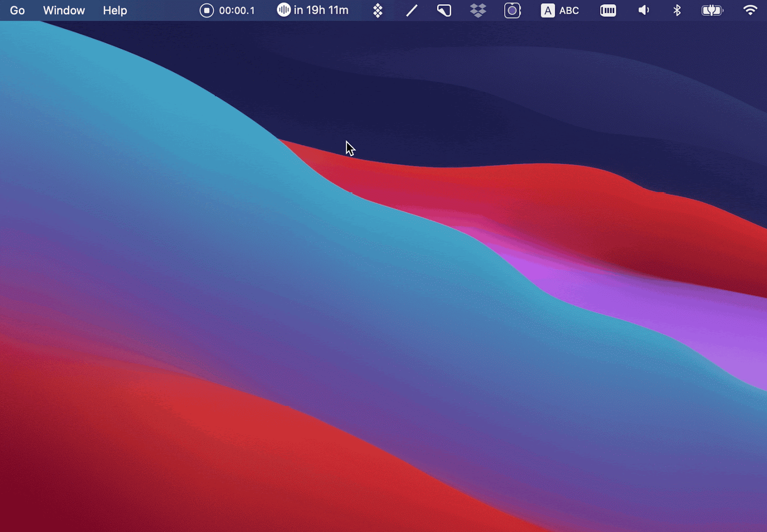Image resolution: width=767 pixels, height=532 pixels.
Task: Click the diagonal slash menu bar icon
Action: click(411, 11)
